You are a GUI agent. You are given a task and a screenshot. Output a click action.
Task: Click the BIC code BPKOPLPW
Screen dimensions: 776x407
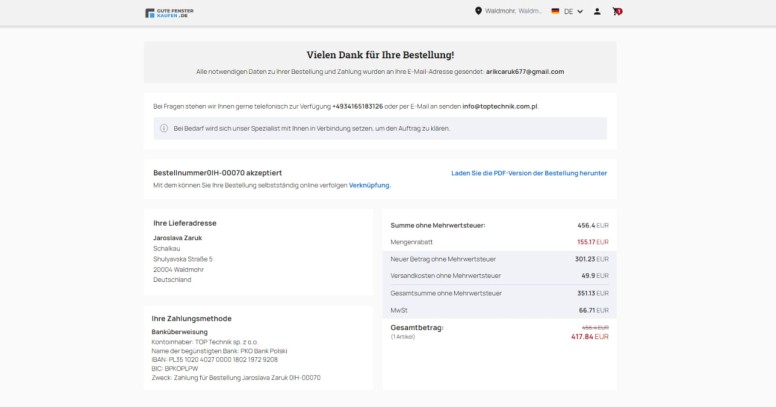[175, 369]
